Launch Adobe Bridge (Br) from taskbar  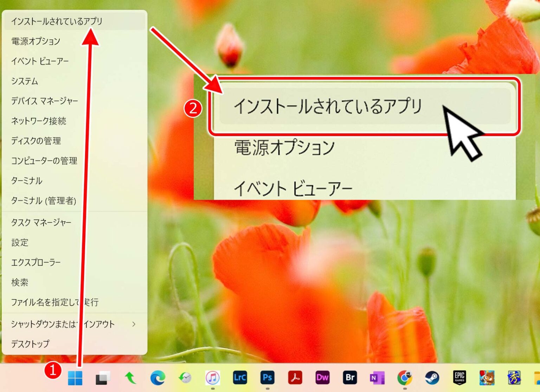click(x=350, y=378)
